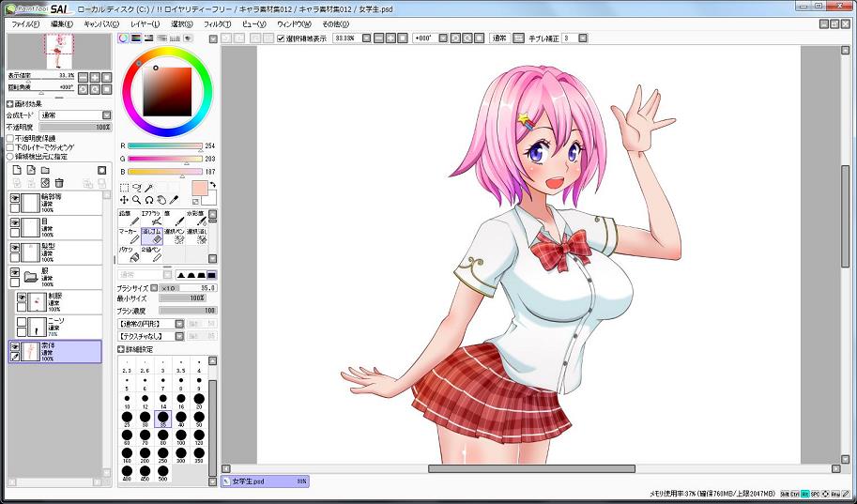Choose the Airbrush (エアブラシ) tool
Screen dimensions: 857x504
click(x=151, y=217)
